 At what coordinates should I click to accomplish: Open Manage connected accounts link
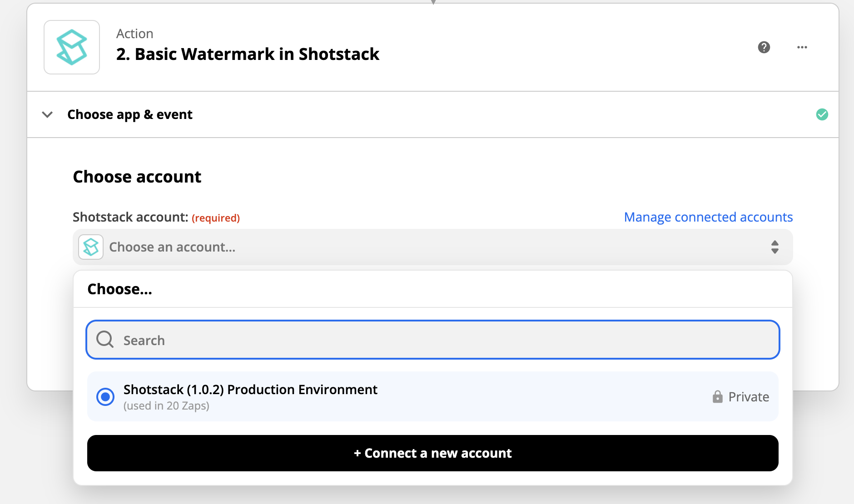709,217
